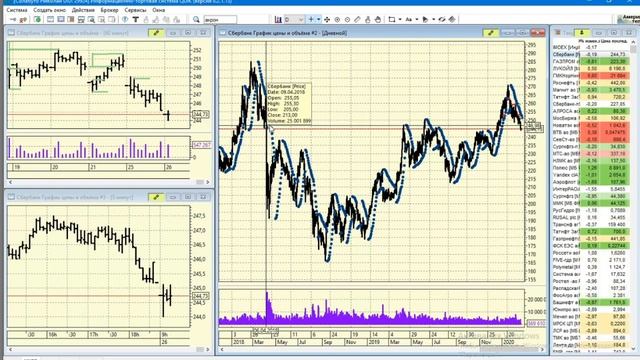Select the Aa text label tool
This screenshot has height=360, width=640.
409,20
